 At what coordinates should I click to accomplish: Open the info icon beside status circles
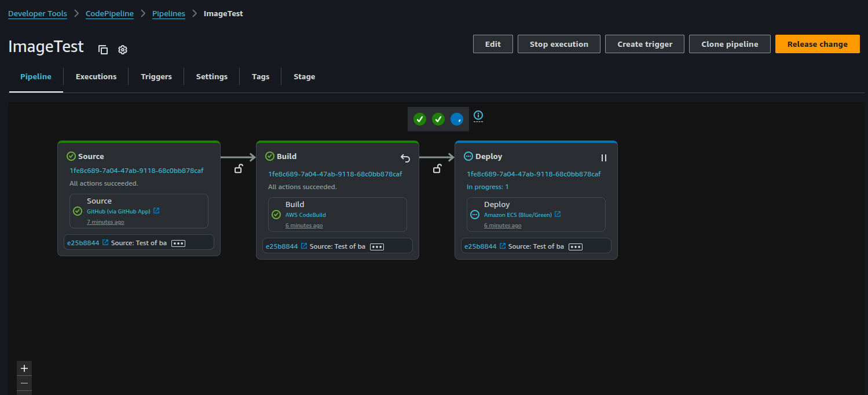(478, 115)
